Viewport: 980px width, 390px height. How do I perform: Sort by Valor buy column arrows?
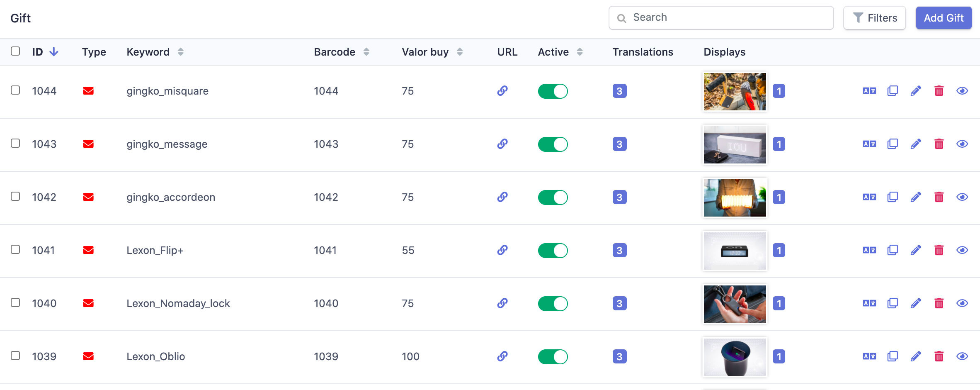click(x=459, y=52)
